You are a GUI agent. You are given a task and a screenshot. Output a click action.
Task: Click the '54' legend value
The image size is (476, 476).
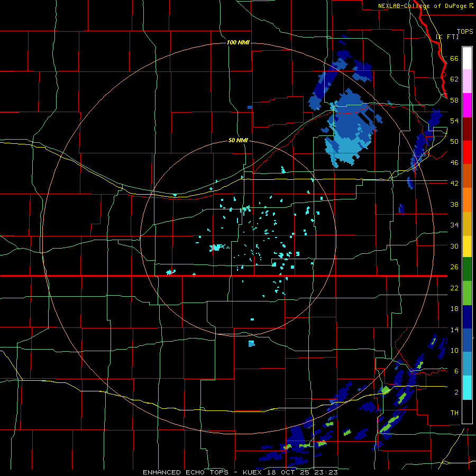[x=454, y=121]
